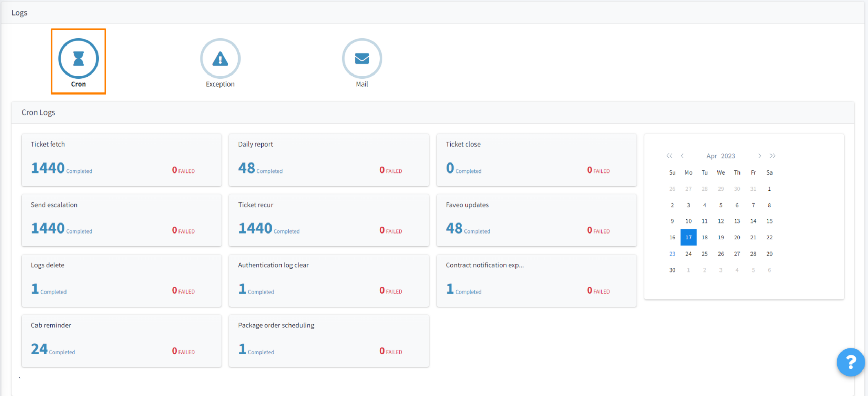
Task: Jump to next year in calendar
Action: pyautogui.click(x=773, y=156)
